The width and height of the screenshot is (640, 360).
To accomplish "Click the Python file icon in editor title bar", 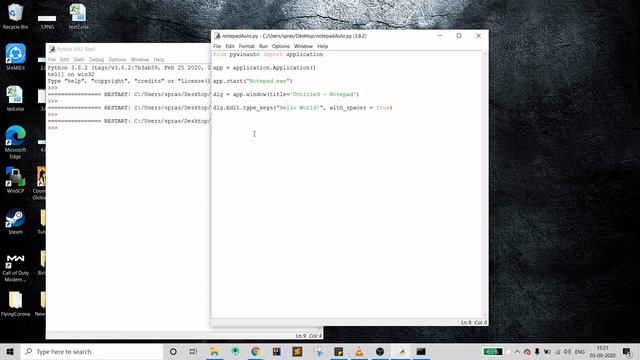I will [x=217, y=36].
